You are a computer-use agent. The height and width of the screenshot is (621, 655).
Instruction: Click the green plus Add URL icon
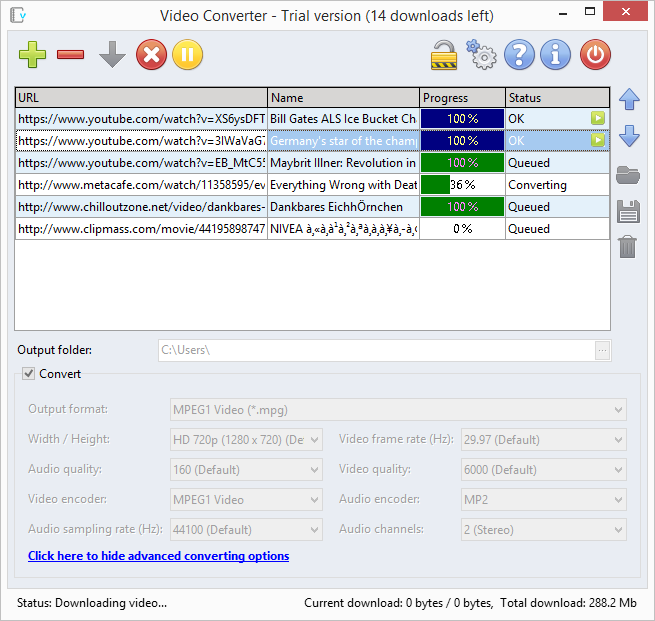(x=33, y=54)
